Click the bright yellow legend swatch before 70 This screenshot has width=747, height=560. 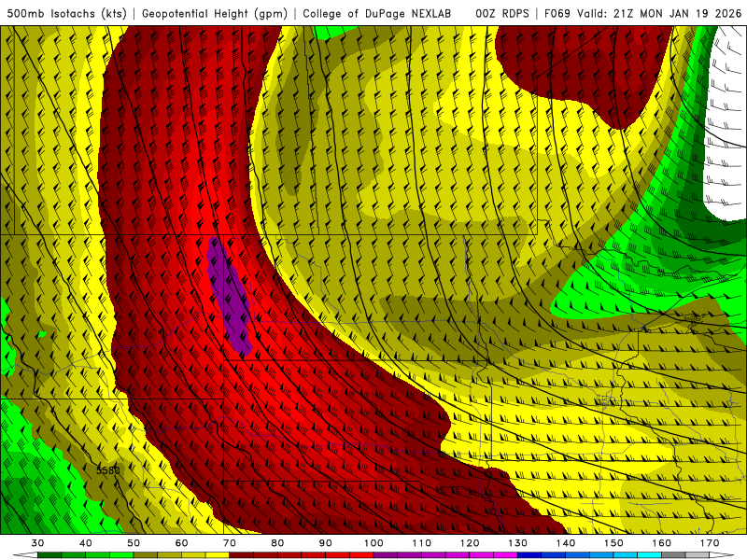(218, 555)
